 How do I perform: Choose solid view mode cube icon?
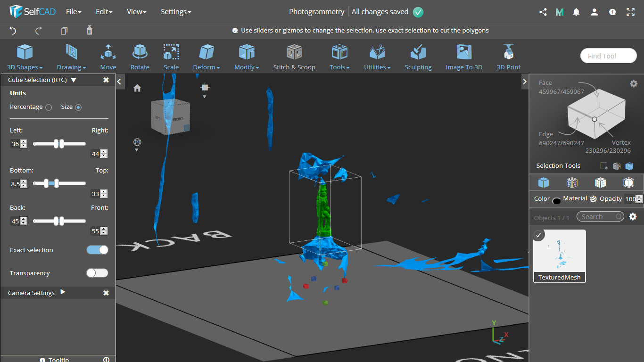[x=544, y=182]
